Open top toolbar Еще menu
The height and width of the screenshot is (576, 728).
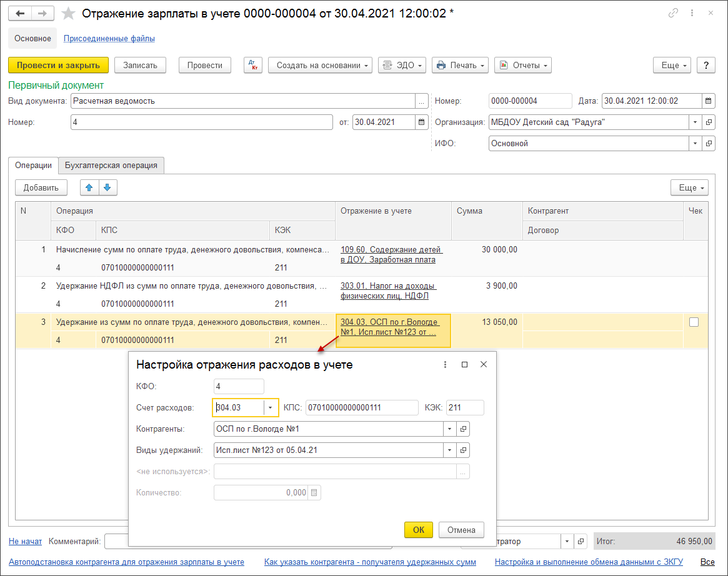672,65
